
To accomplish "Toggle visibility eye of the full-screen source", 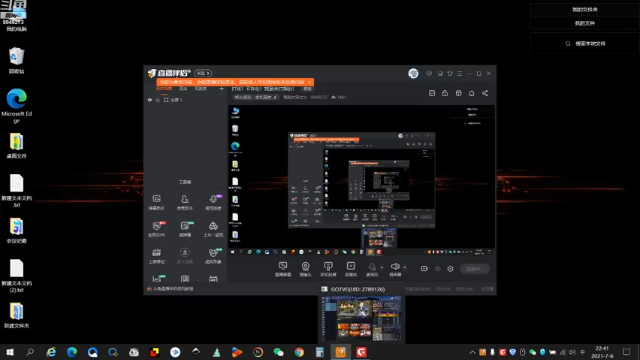I will (150, 100).
